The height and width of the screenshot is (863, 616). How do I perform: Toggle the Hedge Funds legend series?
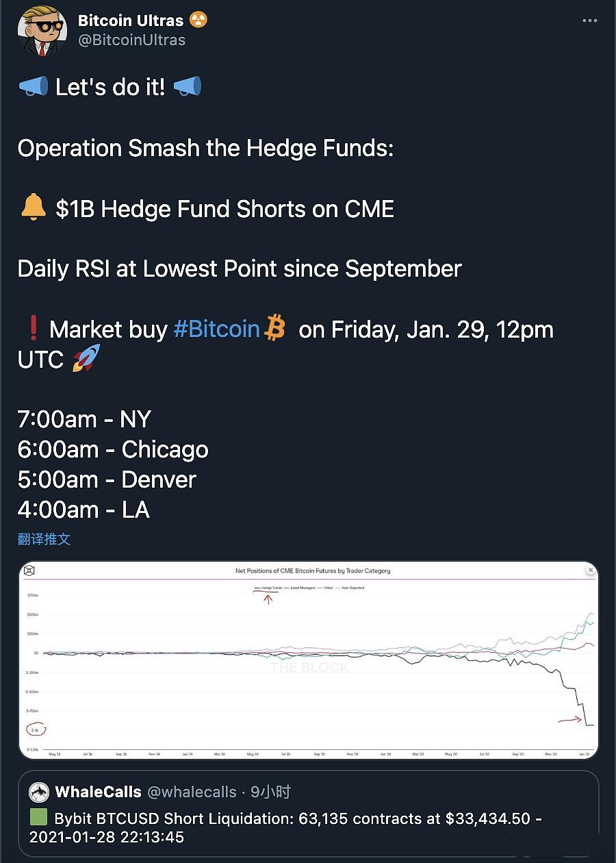click(271, 588)
